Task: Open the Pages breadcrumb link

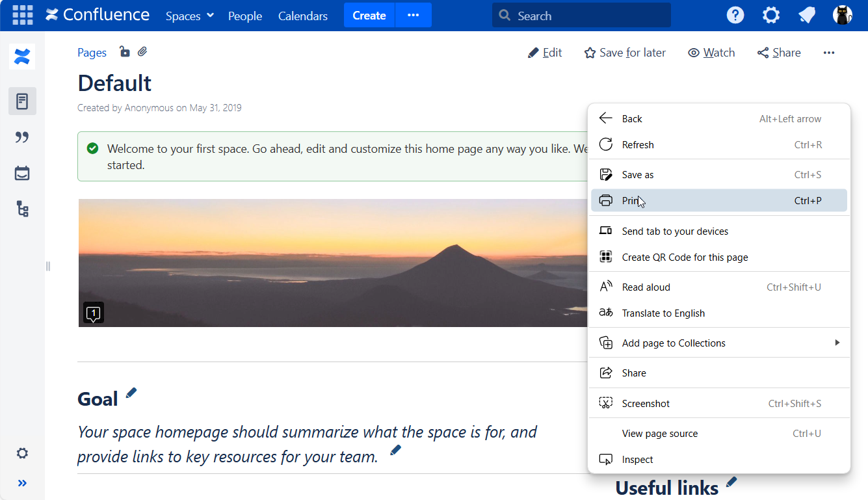Action: 92,53
